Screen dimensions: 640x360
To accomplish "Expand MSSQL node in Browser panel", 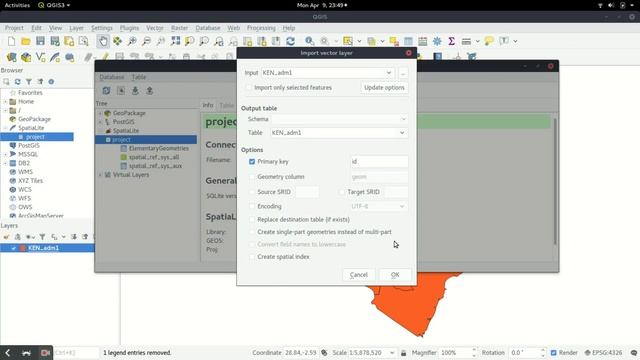I will pyautogui.click(x=6, y=154).
